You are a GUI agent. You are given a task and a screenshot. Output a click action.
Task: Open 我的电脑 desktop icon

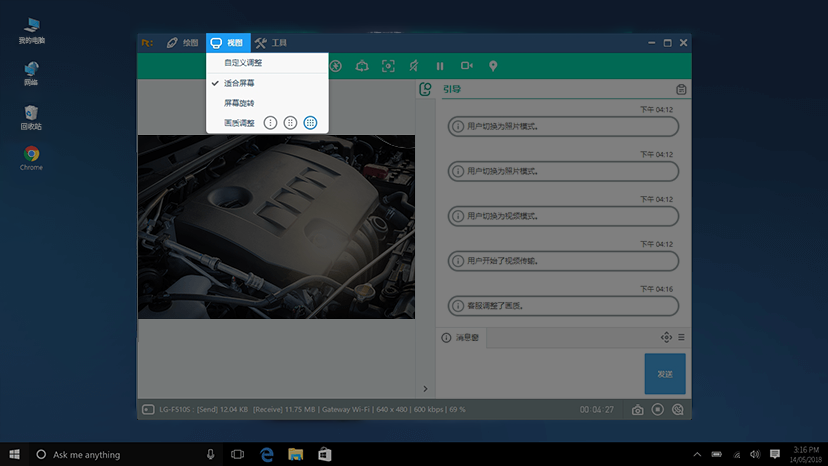(x=31, y=31)
